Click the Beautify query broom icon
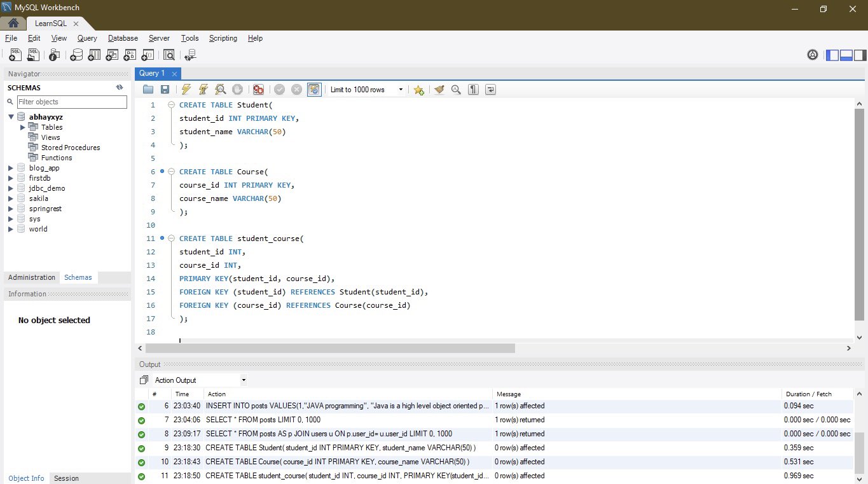Viewport: 868px width, 484px height. tap(439, 90)
